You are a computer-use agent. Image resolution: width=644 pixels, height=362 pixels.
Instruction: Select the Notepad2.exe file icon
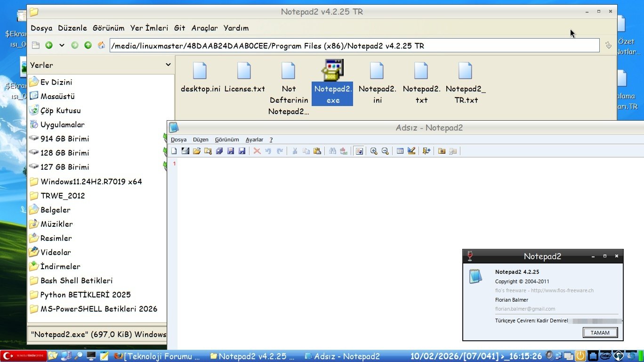(x=332, y=70)
